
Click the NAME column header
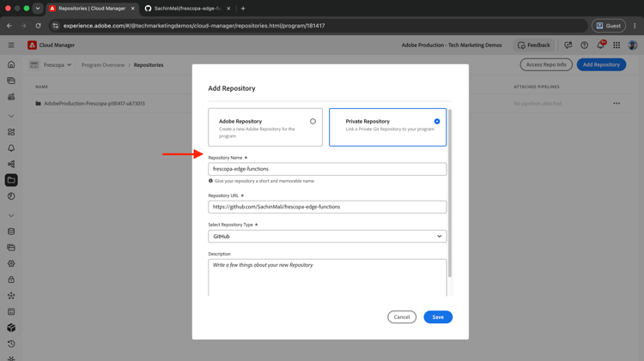pyautogui.click(x=41, y=87)
